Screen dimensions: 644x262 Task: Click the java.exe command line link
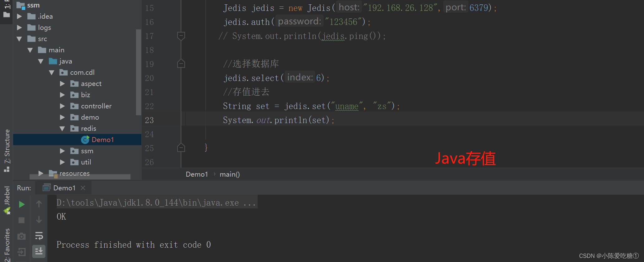[156, 203]
